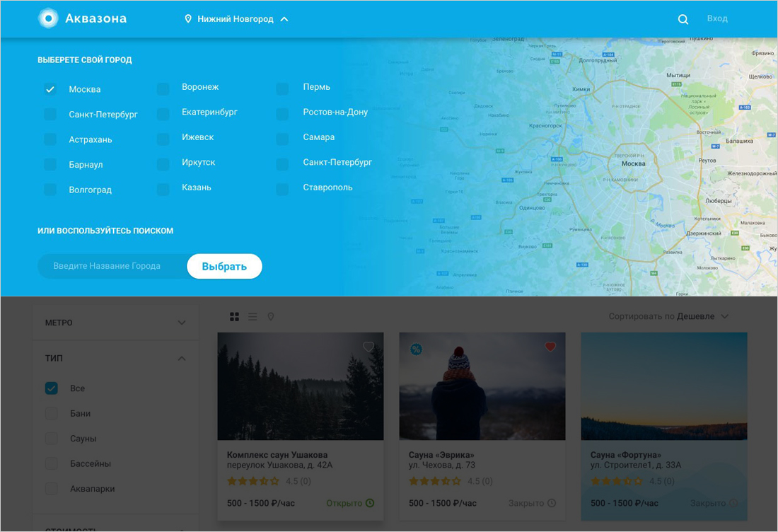Click the Открыто status text
The width and height of the screenshot is (778, 532).
point(344,503)
